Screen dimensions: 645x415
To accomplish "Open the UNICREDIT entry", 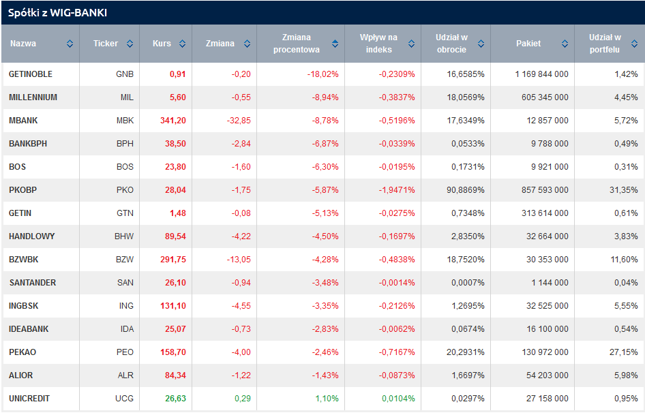I will [30, 397].
